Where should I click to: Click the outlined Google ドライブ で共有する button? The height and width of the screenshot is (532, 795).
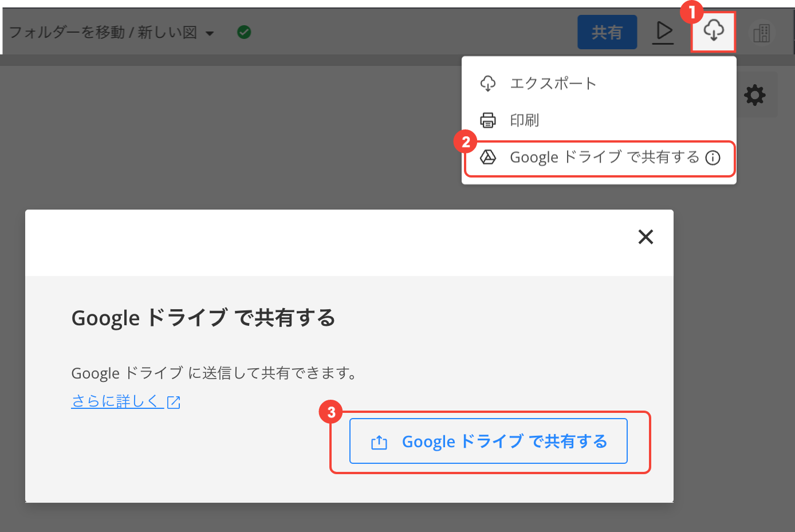(489, 442)
